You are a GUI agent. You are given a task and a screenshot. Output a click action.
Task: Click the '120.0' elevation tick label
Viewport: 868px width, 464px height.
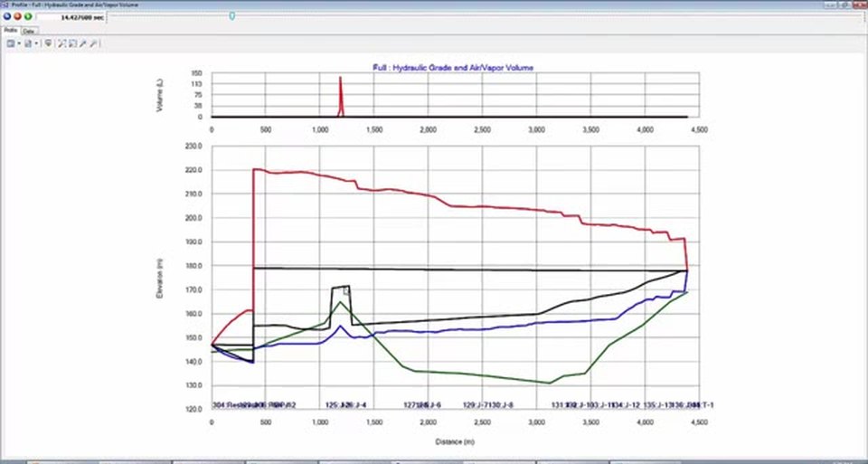point(195,409)
